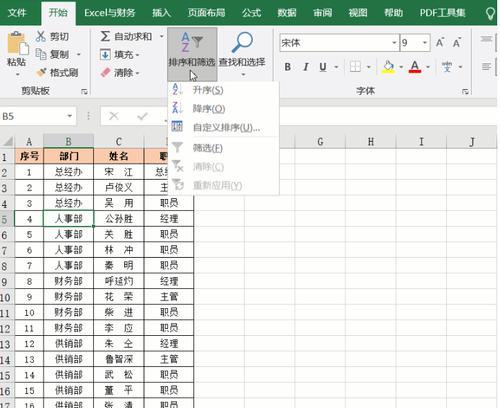Click the Fill down-arrow icon

click(x=105, y=54)
